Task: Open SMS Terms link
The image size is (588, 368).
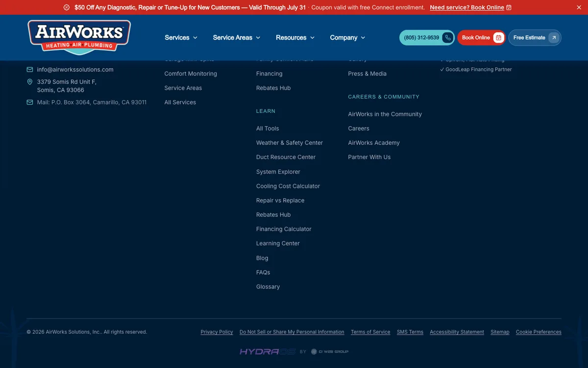Action: (410, 332)
